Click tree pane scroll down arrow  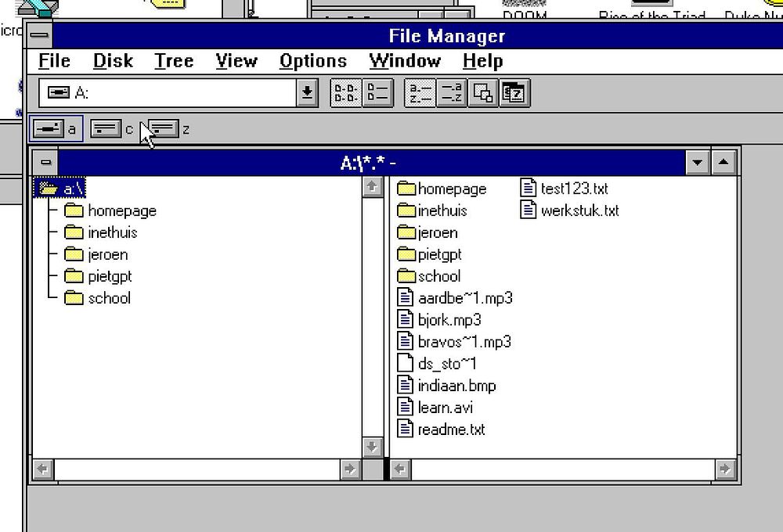click(x=371, y=448)
